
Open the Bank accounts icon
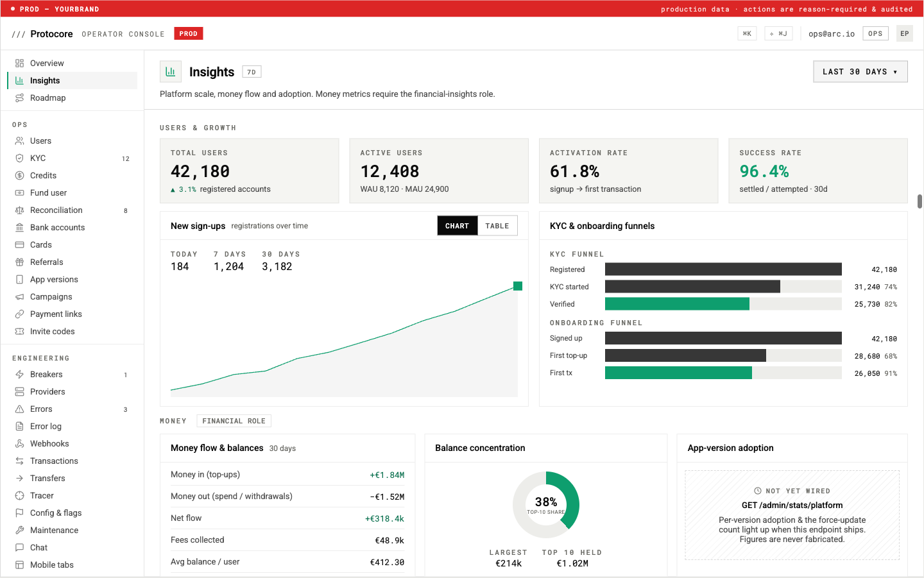click(19, 228)
